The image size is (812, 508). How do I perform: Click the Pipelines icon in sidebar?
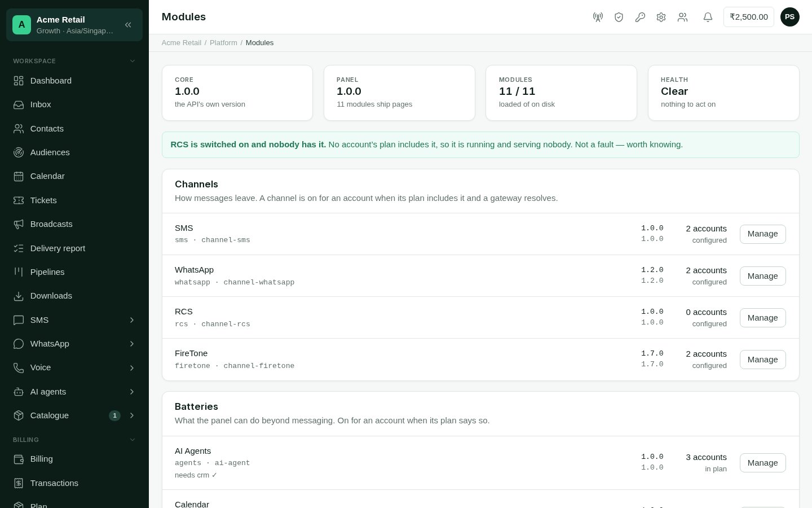19,272
